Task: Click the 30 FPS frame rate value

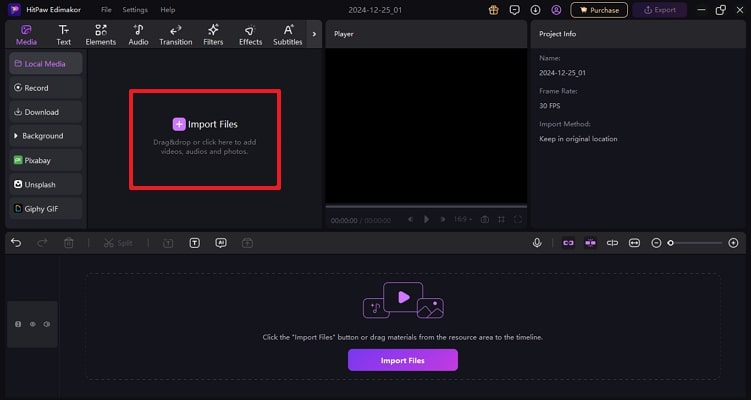Action: (549, 106)
